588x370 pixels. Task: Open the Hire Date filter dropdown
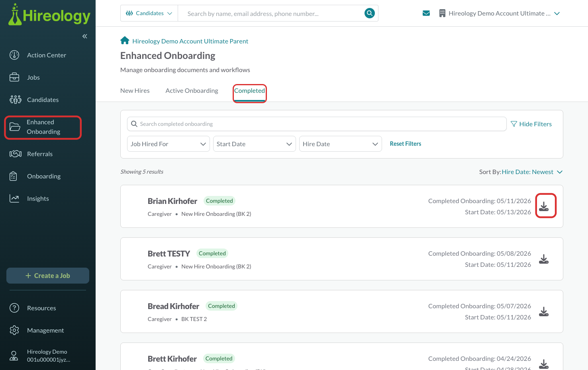click(341, 144)
